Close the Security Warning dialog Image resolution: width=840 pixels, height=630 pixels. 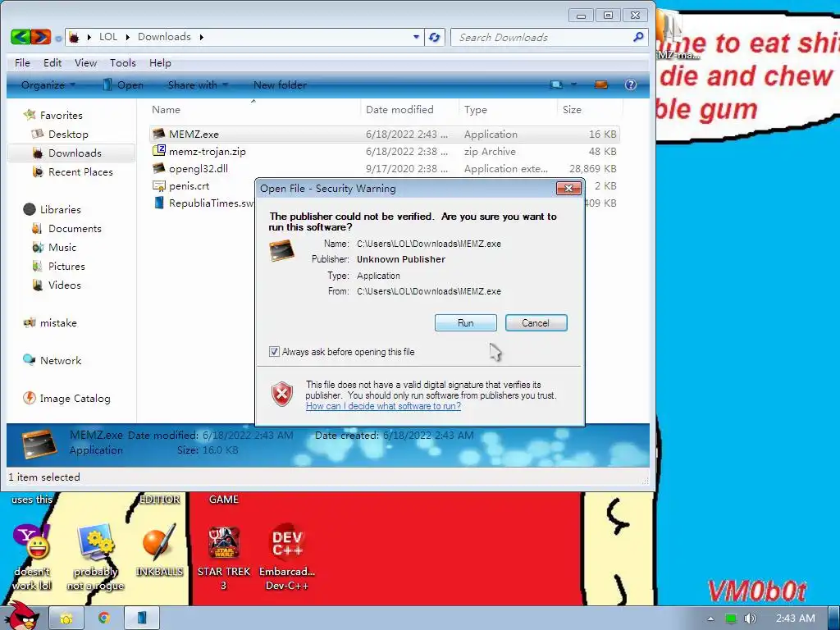point(568,188)
